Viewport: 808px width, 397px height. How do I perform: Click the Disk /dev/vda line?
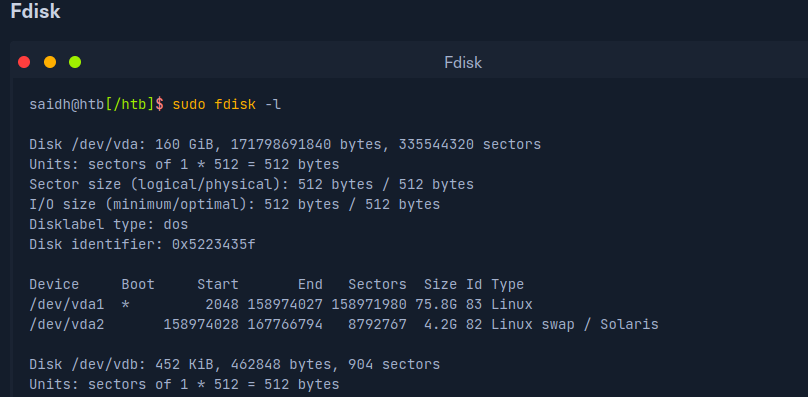(x=285, y=144)
